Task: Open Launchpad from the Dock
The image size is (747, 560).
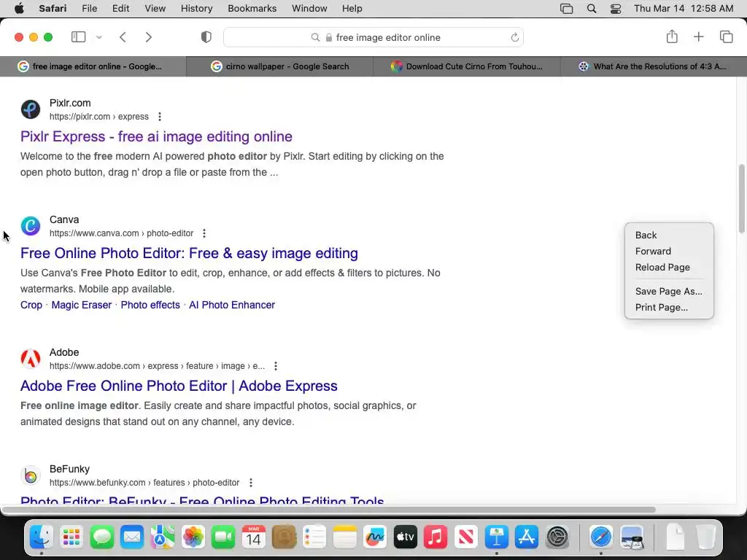Action: [x=71, y=537]
